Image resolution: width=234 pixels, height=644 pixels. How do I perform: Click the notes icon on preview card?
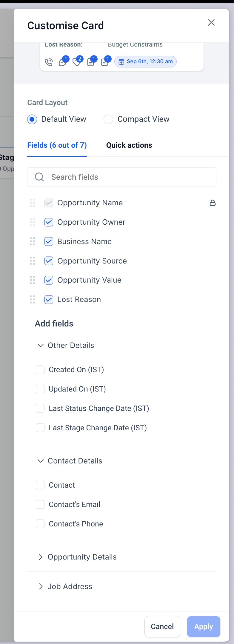point(91,61)
